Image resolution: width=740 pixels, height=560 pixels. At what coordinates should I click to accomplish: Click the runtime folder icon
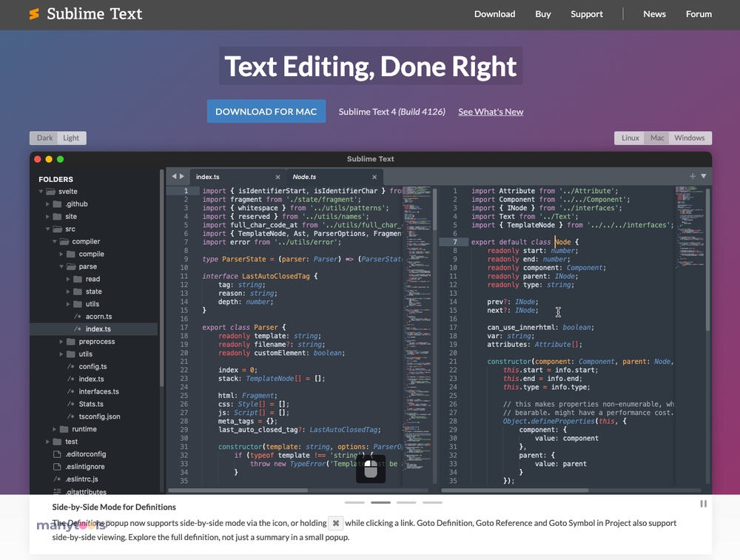tap(64, 429)
